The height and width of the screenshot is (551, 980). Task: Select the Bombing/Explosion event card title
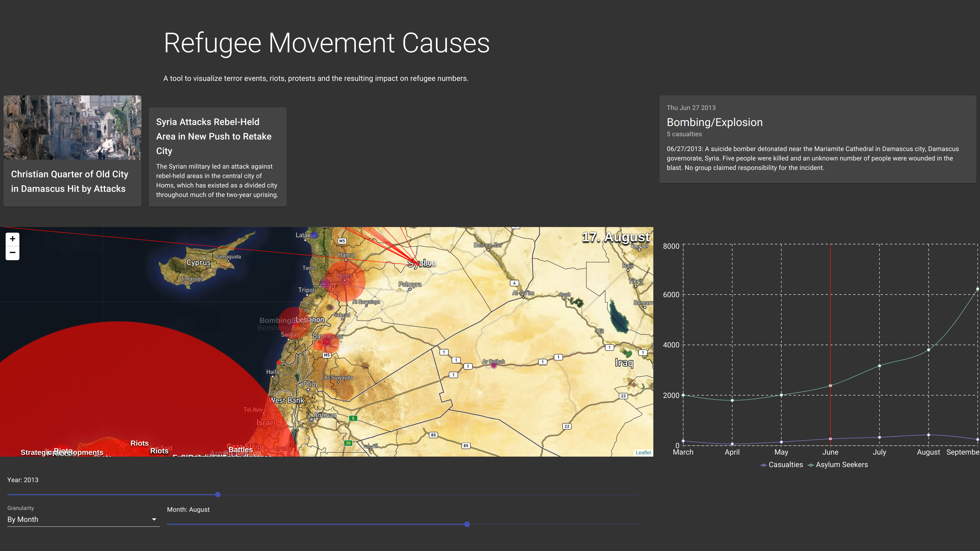(x=715, y=122)
